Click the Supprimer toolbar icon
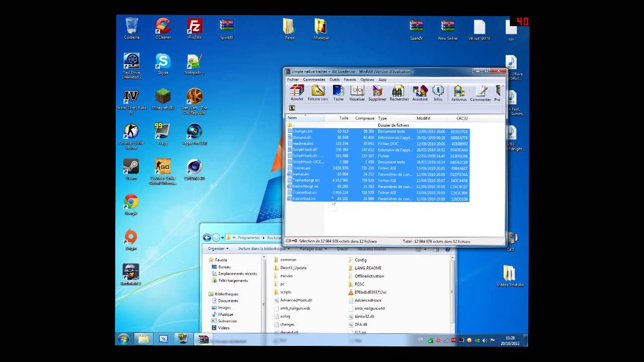The width and height of the screenshot is (644, 362). (377, 93)
